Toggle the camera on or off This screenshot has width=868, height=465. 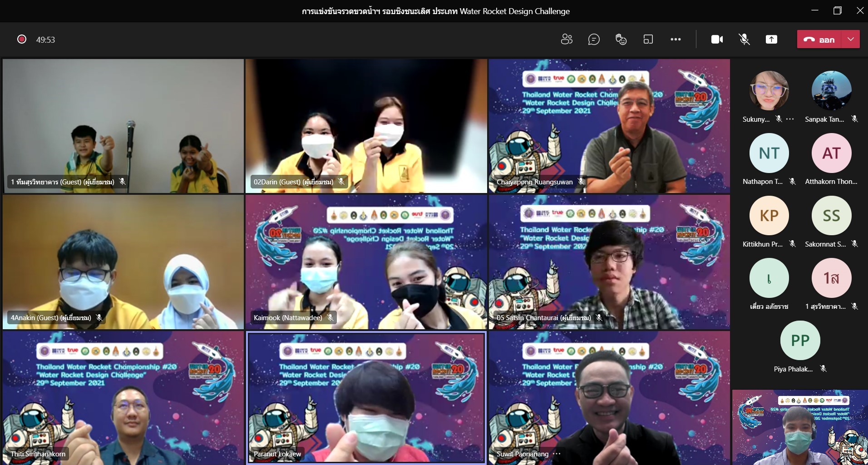point(717,40)
